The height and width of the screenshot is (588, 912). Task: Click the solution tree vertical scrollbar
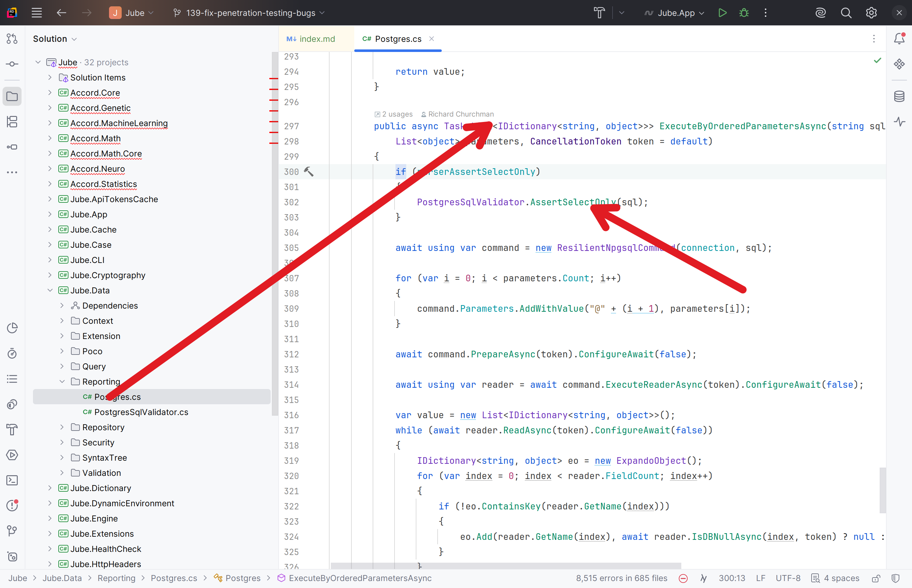(275, 234)
